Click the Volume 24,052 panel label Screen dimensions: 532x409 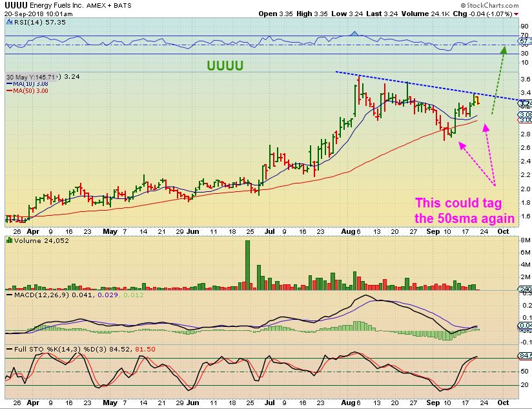[x=41, y=240]
